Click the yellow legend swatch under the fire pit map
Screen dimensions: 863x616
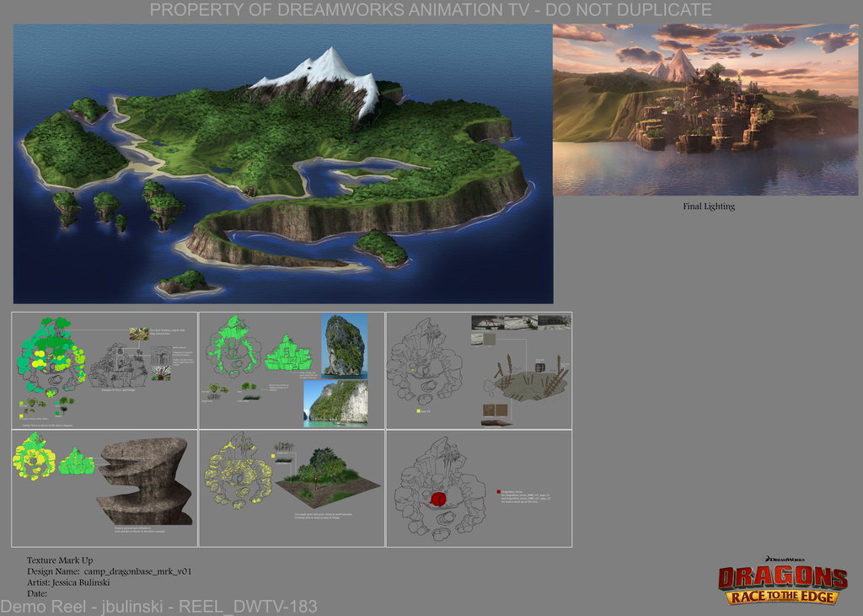pos(418,411)
